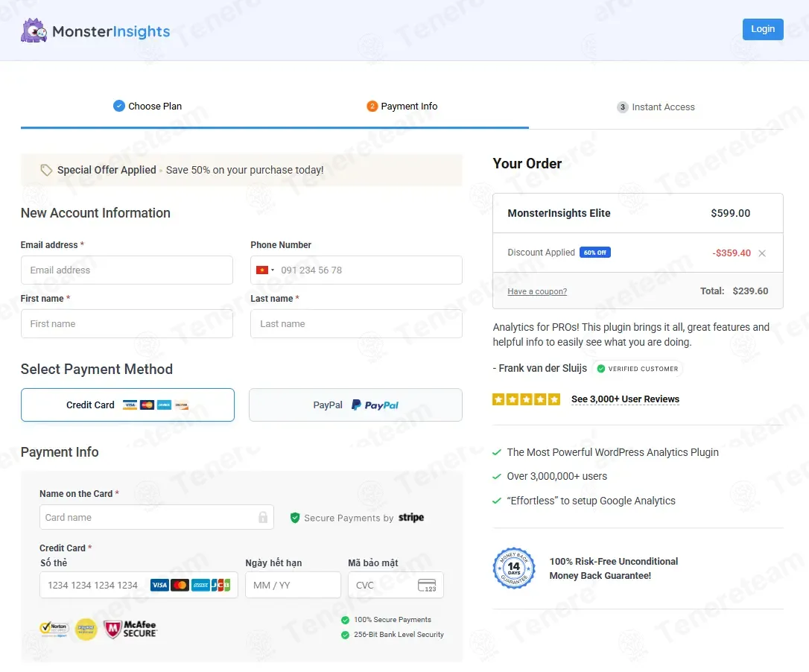Focus the Email address field
This screenshot has width=809, height=672.
[127, 270]
